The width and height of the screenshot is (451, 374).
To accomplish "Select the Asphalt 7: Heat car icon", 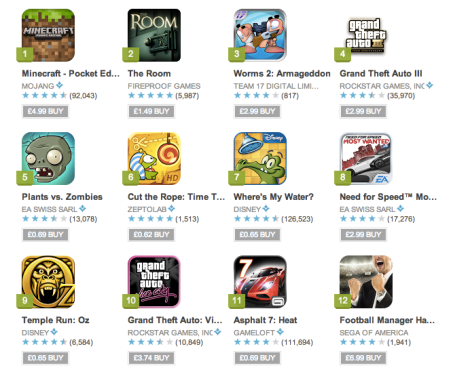I will click(260, 282).
